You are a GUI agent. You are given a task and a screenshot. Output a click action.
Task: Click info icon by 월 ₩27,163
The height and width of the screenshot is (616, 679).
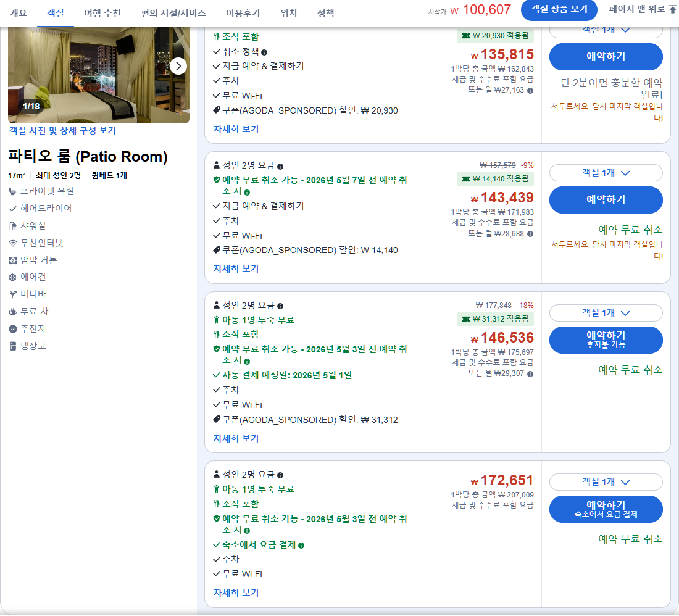(x=530, y=91)
